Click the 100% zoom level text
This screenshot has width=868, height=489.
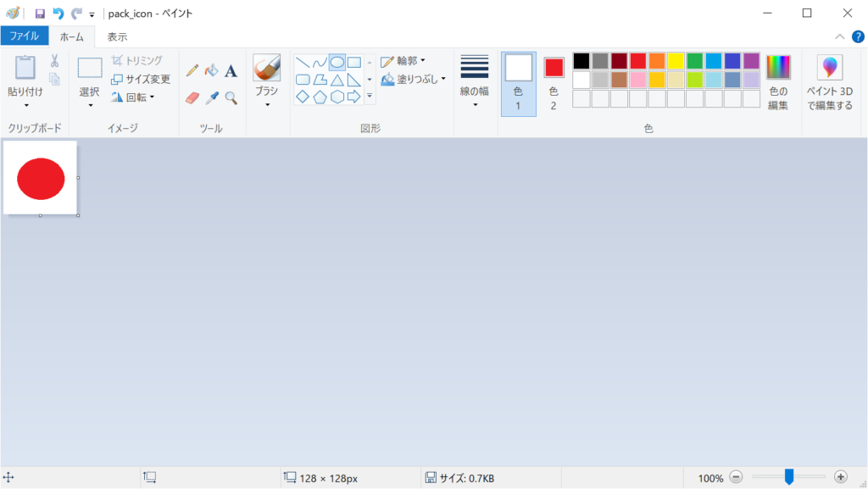click(x=710, y=478)
